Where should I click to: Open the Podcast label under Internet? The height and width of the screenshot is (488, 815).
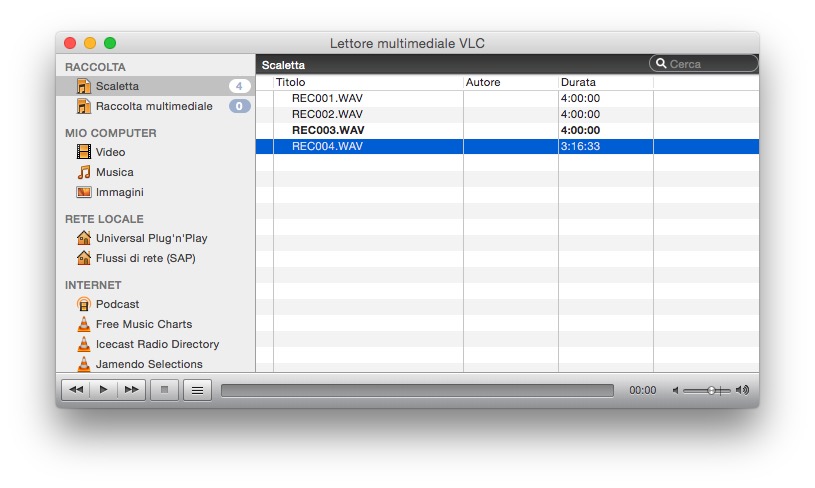point(117,304)
